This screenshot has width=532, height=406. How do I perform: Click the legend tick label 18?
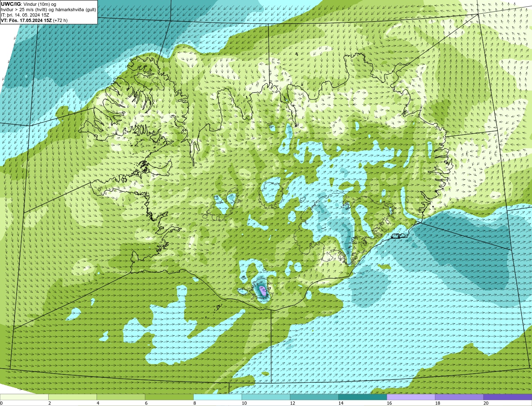tap(437, 403)
